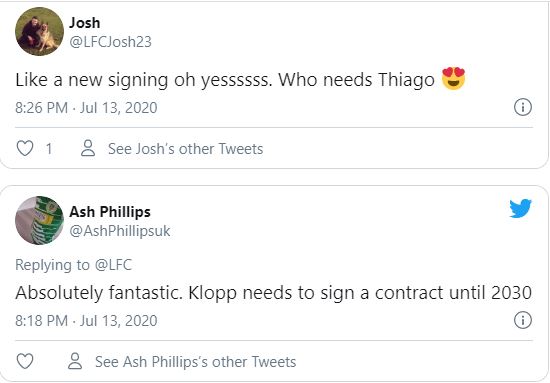Open the @LFC mention in Replying to
Image resolution: width=550 pixels, height=383 pixels.
113,264
